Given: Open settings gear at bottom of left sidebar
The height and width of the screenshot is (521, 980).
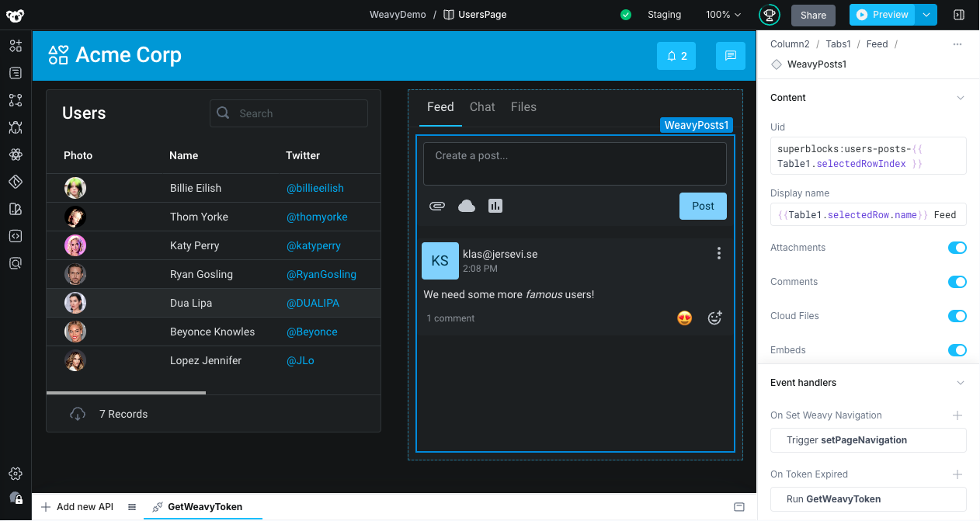Looking at the screenshot, I should (x=16, y=474).
